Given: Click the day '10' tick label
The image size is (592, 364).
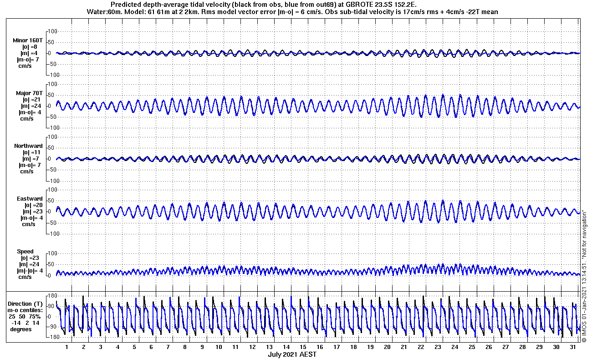Looking at the screenshot, I should click(219, 347).
